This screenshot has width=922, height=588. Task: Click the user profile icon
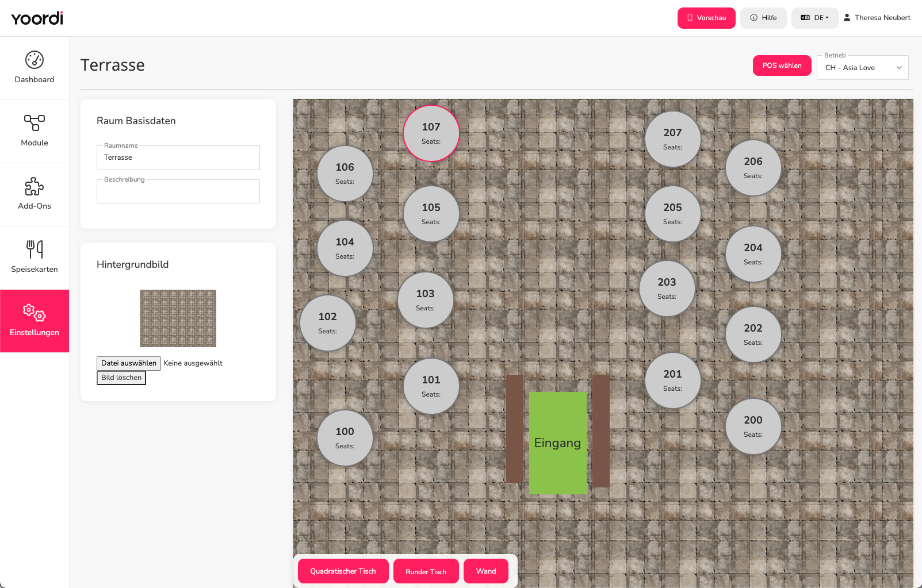(847, 18)
